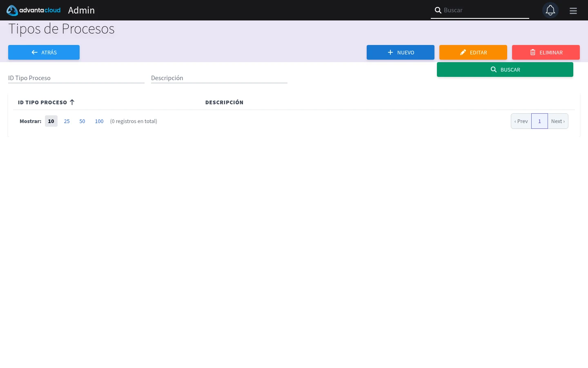588x368 pixels.
Task: Select page 1 in pagination
Action: point(539,121)
